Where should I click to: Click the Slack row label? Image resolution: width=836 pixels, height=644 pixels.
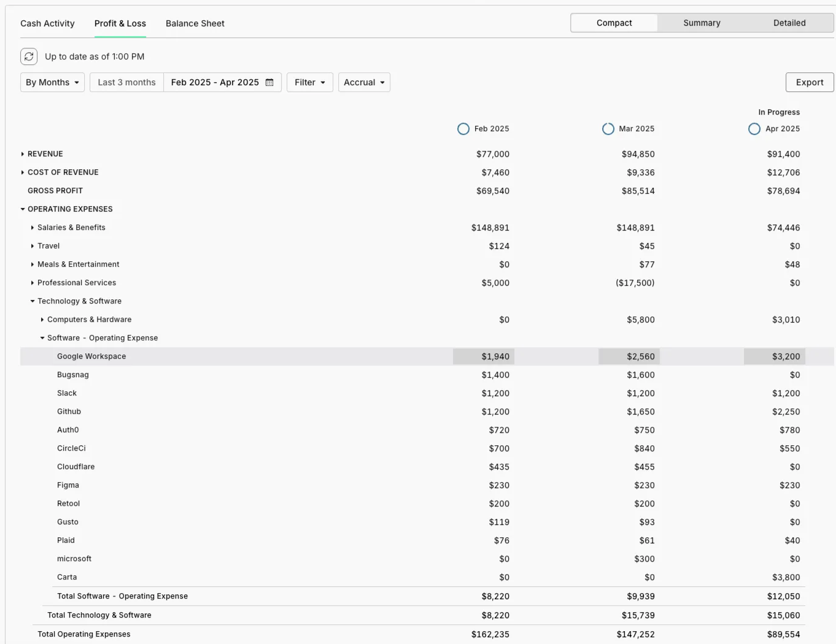pos(67,393)
